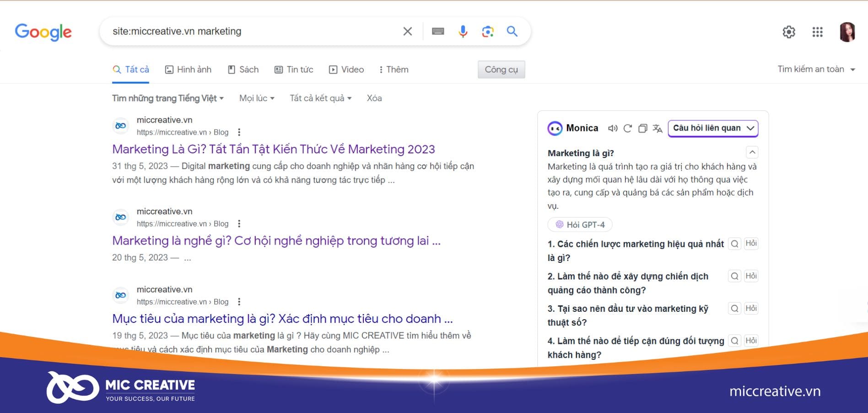Open the settings gear icon
Screen dimensions: 868x413
point(789,32)
